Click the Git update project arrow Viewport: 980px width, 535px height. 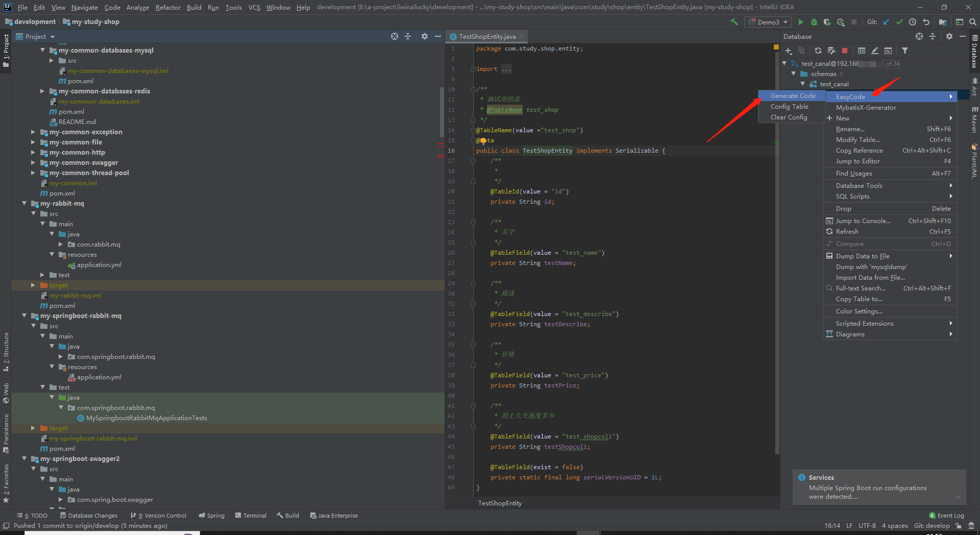coord(886,22)
